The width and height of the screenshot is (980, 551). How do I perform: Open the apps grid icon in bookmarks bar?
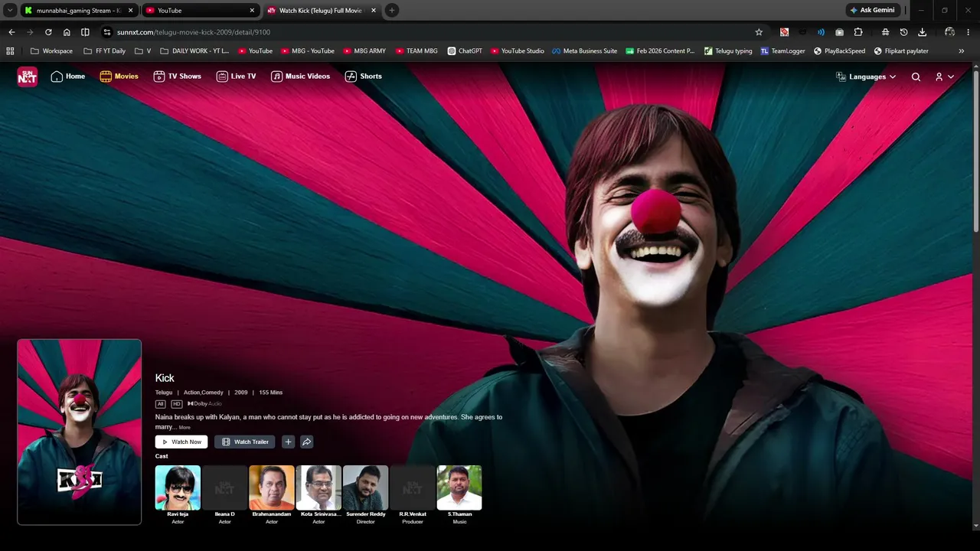tap(10, 51)
